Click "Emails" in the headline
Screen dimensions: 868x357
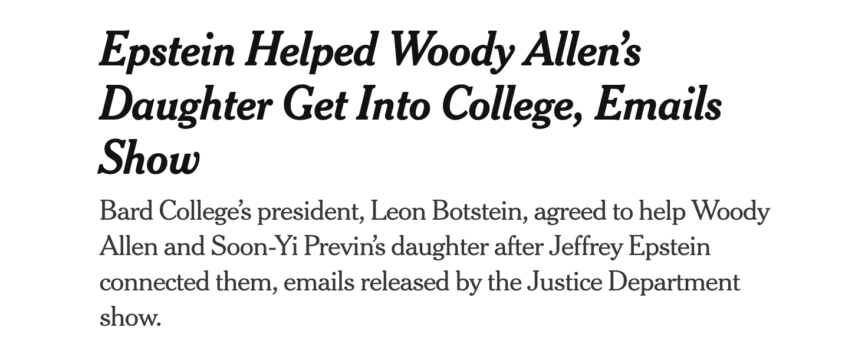tap(657, 105)
